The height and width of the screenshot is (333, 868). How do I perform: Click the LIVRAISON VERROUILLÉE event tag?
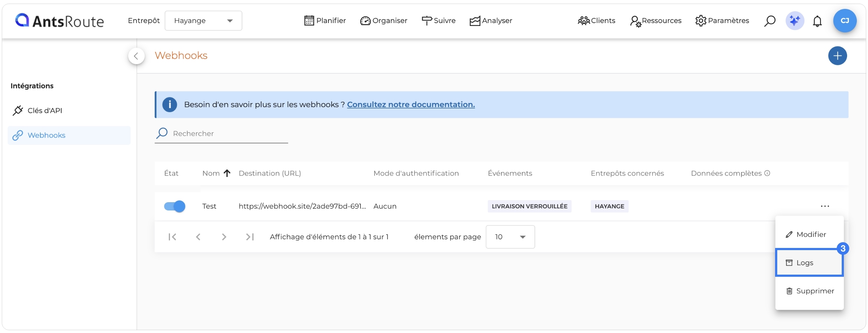tap(529, 206)
